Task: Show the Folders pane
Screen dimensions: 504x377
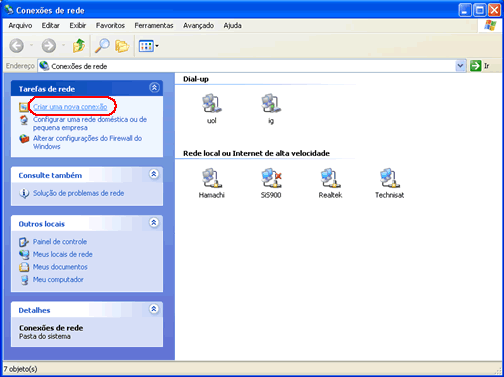Action: point(122,46)
